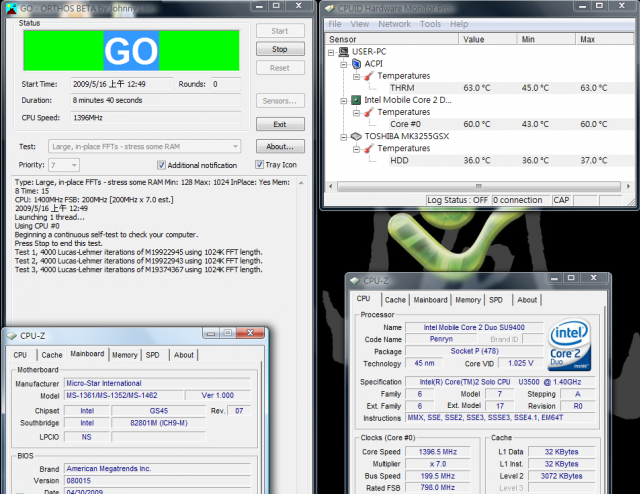Collapse the Intel Mobile Core 2 node
Image resolution: width=640 pixels, height=494 pixels.
(x=344, y=100)
